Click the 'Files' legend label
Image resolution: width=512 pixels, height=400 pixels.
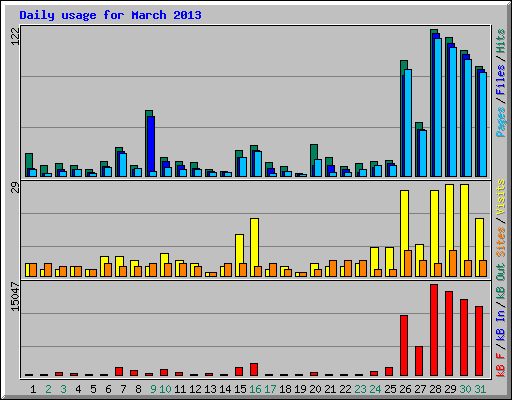click(x=501, y=80)
